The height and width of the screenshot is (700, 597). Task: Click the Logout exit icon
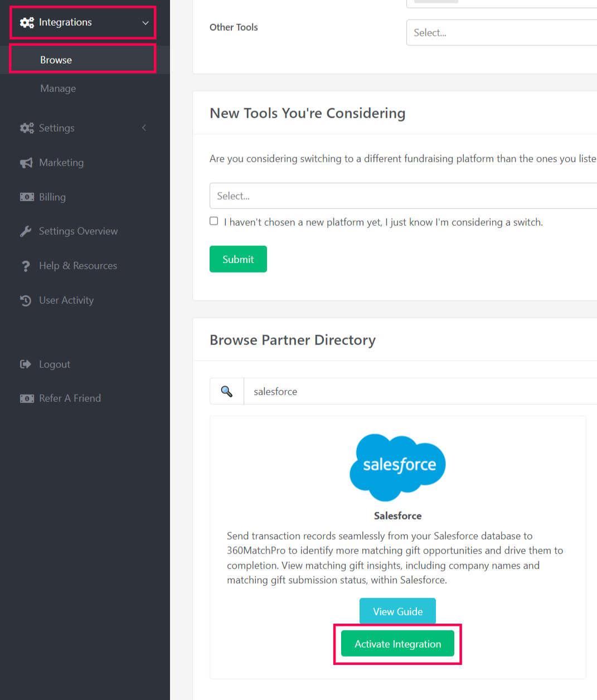26,364
